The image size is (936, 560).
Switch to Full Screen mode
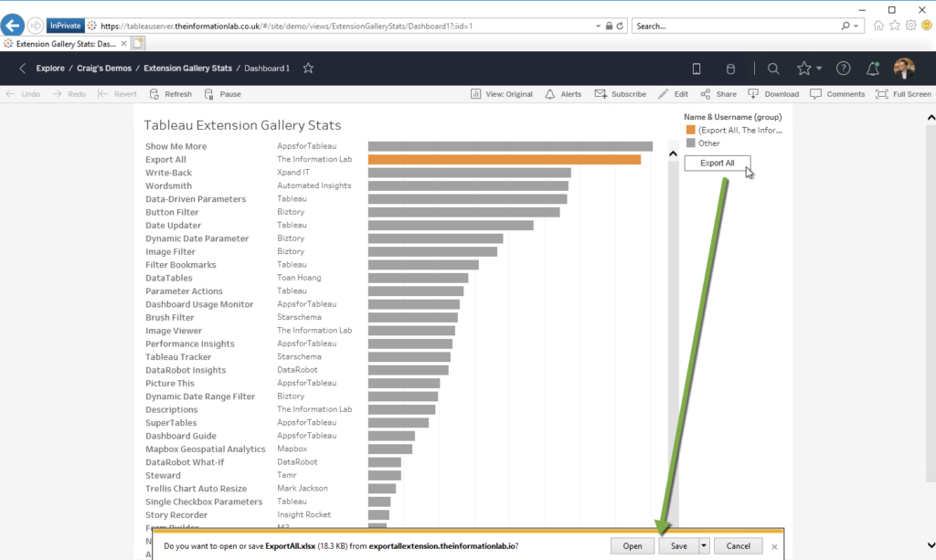(904, 94)
